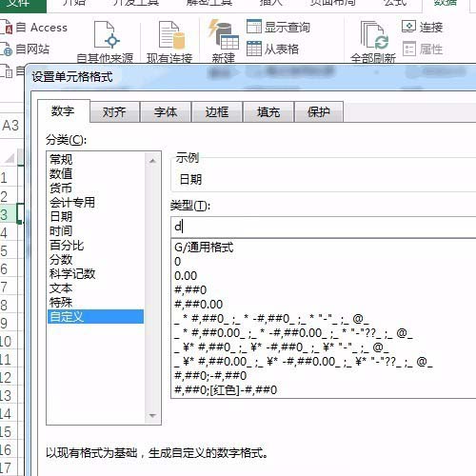Open the 边框 border tab
The height and width of the screenshot is (476, 476).
click(x=217, y=112)
